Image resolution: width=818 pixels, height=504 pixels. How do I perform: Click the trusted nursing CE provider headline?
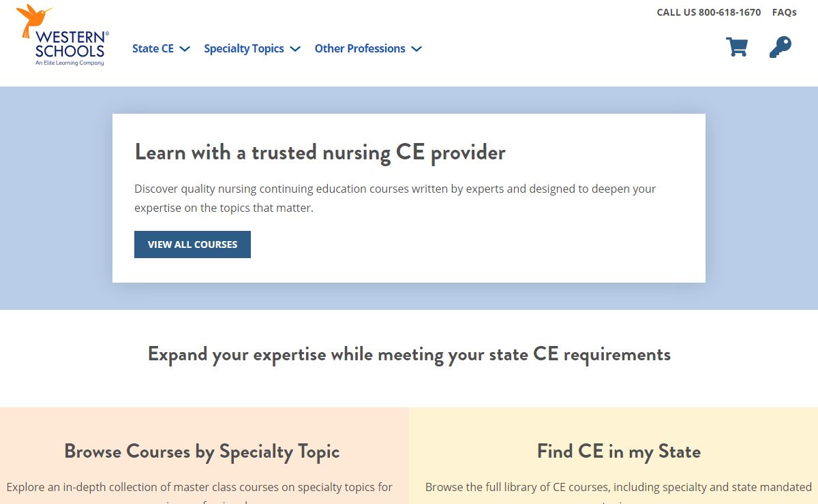(320, 152)
